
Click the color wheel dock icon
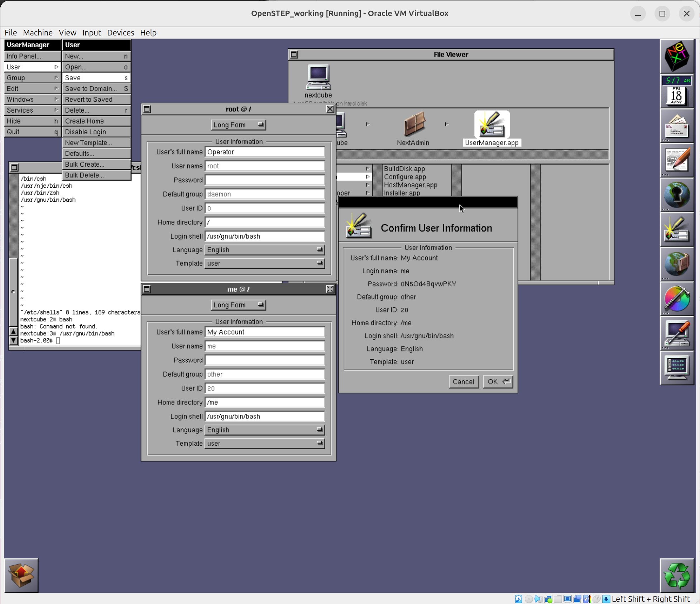[676, 299]
